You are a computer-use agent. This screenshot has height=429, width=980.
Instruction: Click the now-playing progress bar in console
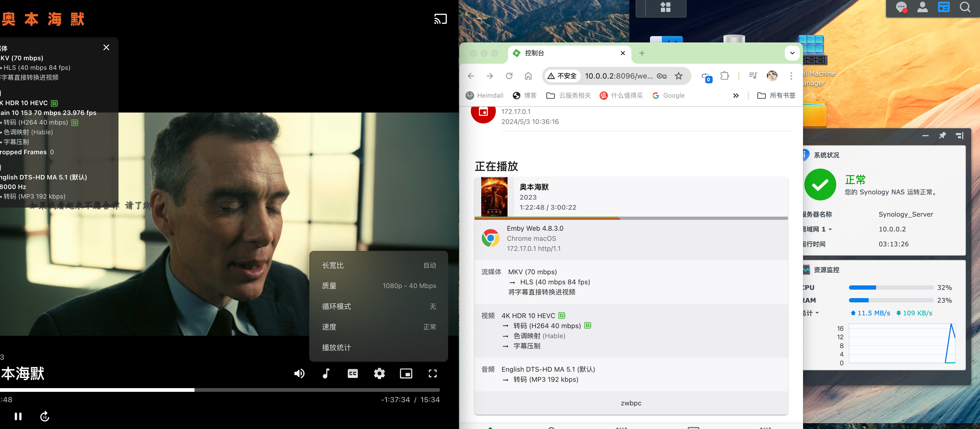coord(631,218)
